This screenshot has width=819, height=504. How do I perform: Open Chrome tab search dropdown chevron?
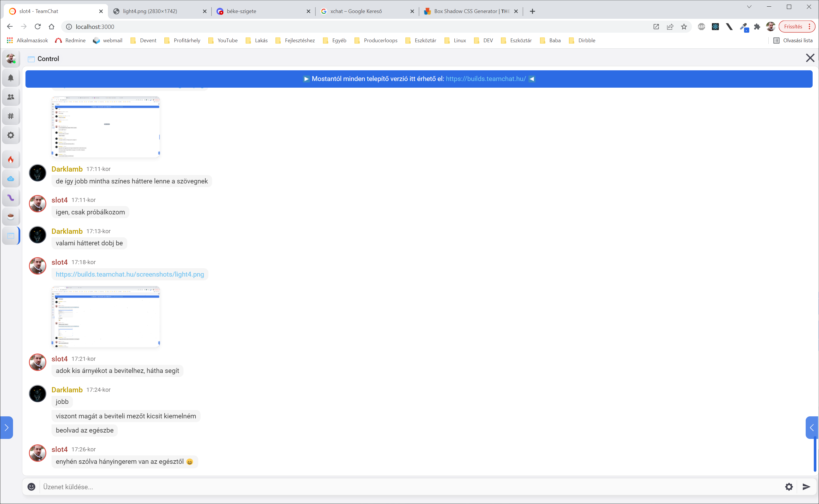point(749,7)
